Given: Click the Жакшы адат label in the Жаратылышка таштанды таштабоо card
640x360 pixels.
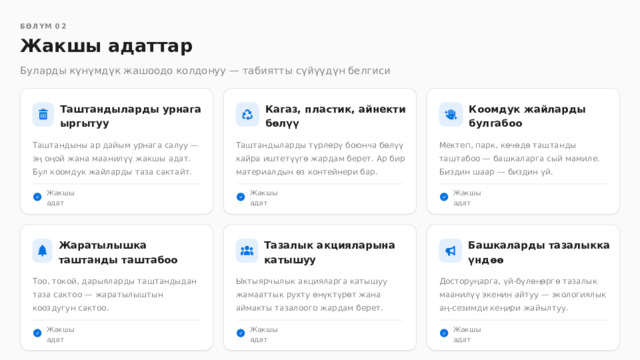Looking at the screenshot, I should [x=60, y=334].
